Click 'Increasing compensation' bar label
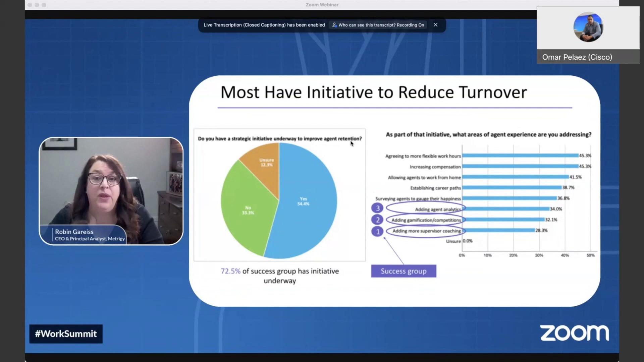 [435, 167]
